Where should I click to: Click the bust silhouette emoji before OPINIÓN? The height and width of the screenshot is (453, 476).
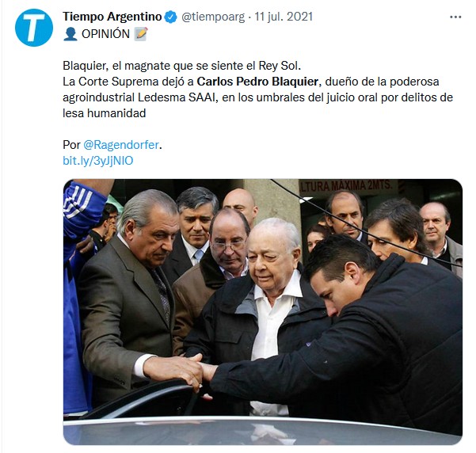click(x=70, y=34)
